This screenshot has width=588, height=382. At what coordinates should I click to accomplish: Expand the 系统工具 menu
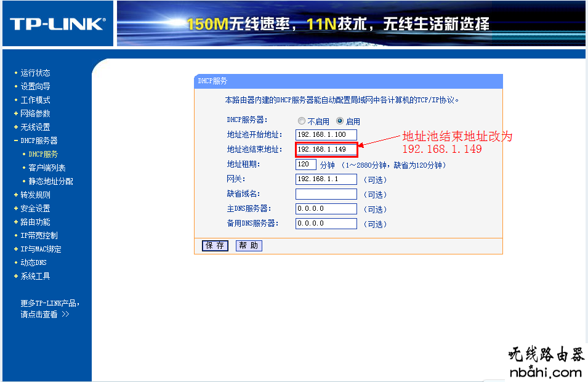click(x=35, y=276)
